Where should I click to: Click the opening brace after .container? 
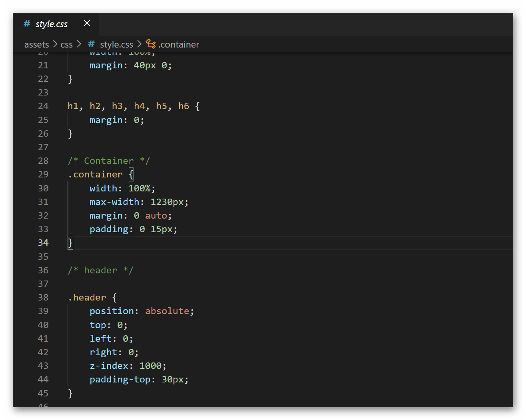click(x=131, y=175)
